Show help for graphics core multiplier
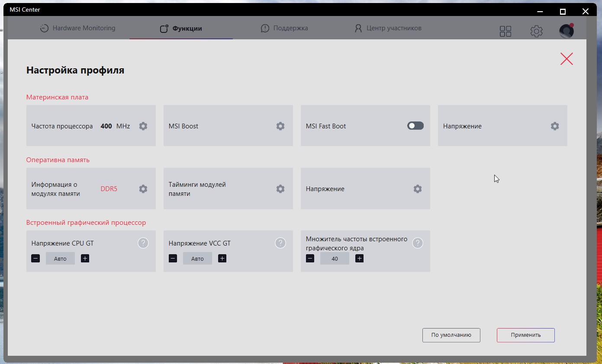This screenshot has width=602, height=364. click(x=418, y=243)
